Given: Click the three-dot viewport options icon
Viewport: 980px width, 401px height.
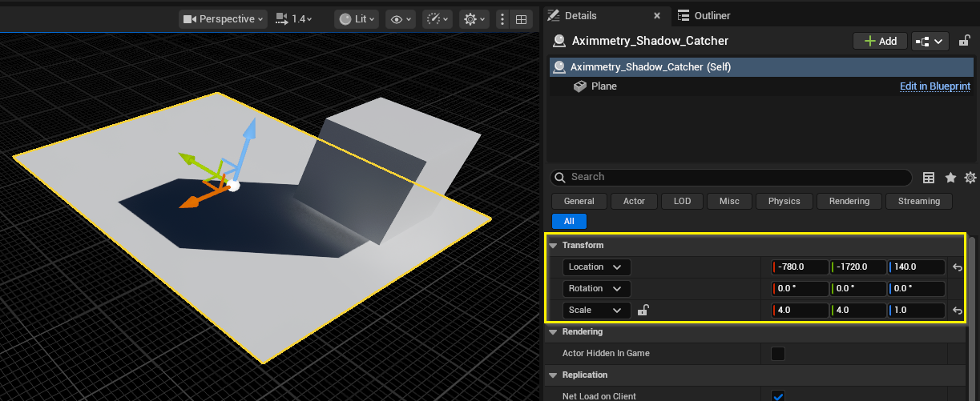Looking at the screenshot, I should [x=502, y=19].
